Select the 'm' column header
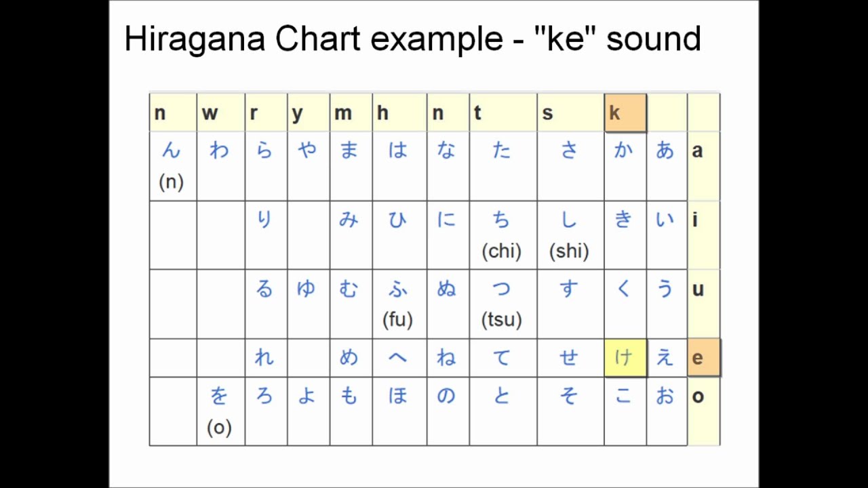The height and width of the screenshot is (488, 868). [343, 113]
